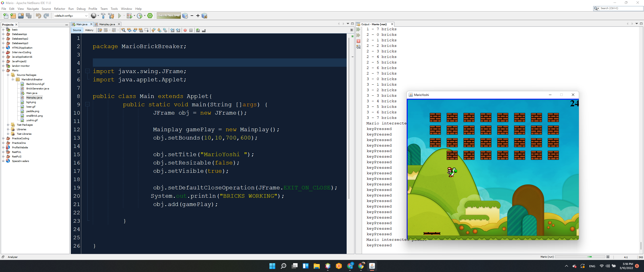Click the Debug Project icon
The image size is (644, 272).
129,16
